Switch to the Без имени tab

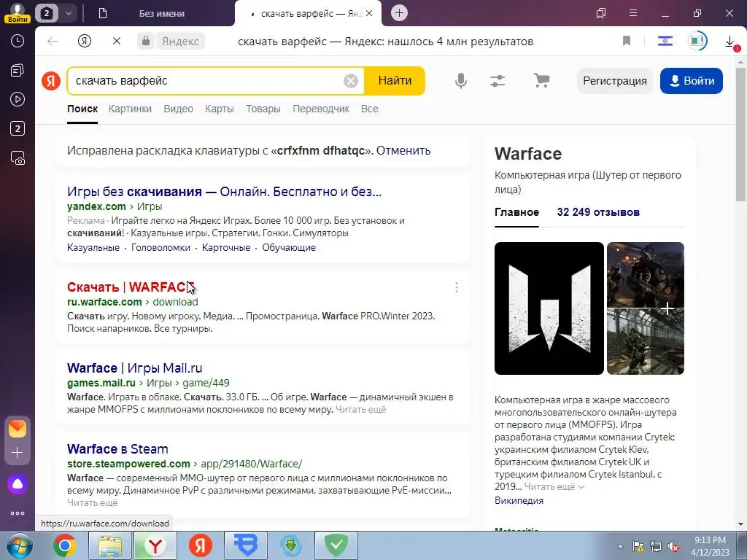[161, 13]
